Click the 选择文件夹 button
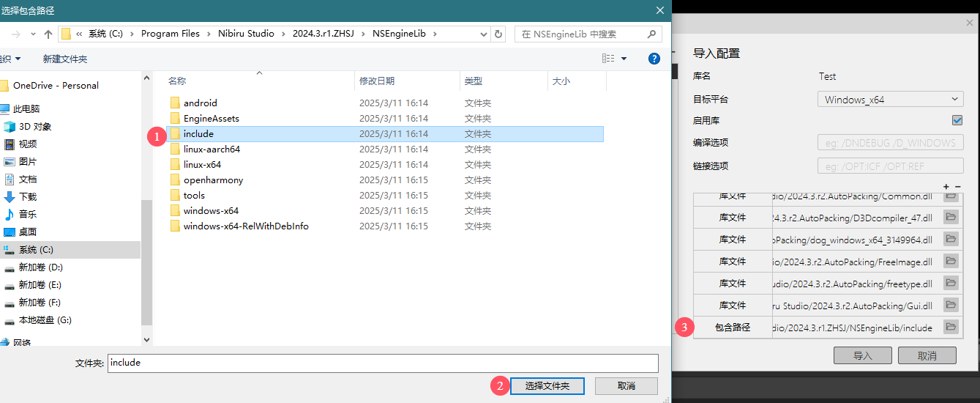Image resolution: width=980 pixels, height=403 pixels. (x=547, y=386)
